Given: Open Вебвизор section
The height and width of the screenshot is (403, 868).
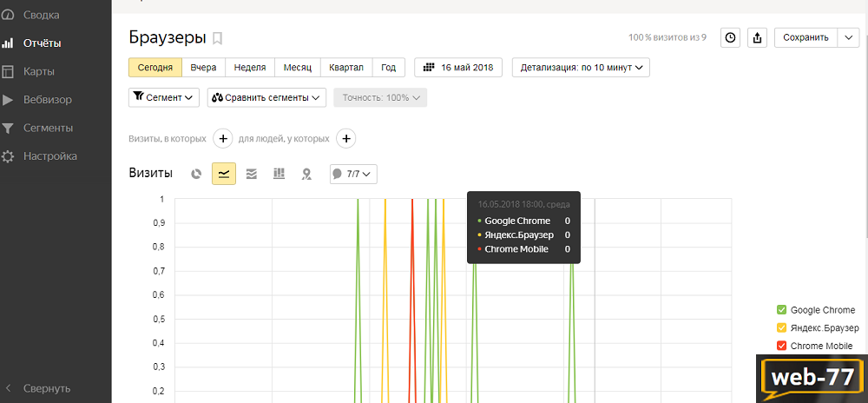Looking at the screenshot, I should 48,100.
